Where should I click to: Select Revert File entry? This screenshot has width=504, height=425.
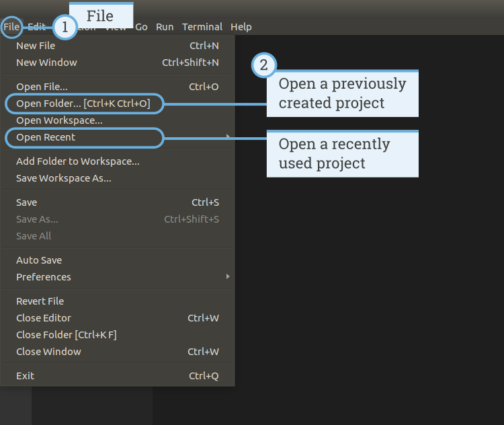118,301
